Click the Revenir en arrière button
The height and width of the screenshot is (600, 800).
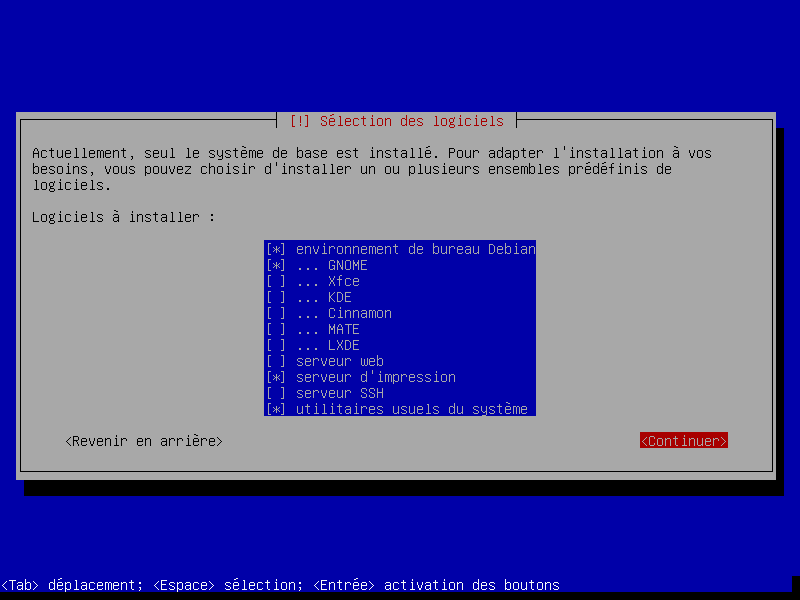pos(144,441)
